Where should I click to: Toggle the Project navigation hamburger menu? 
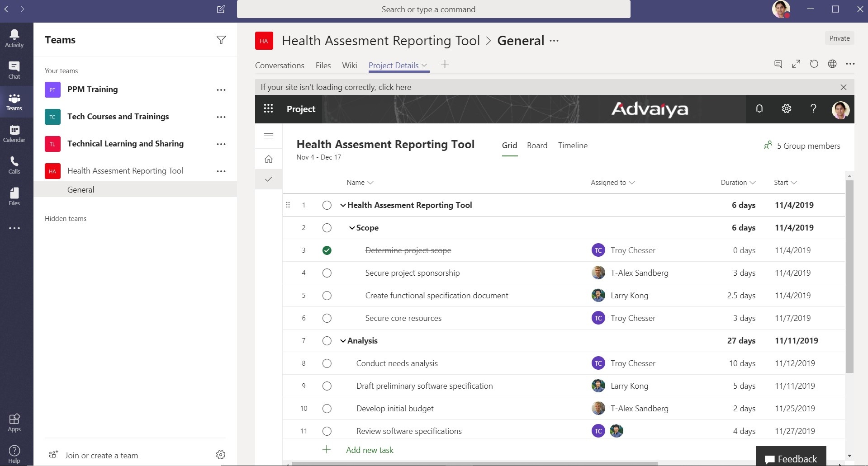[x=269, y=136]
